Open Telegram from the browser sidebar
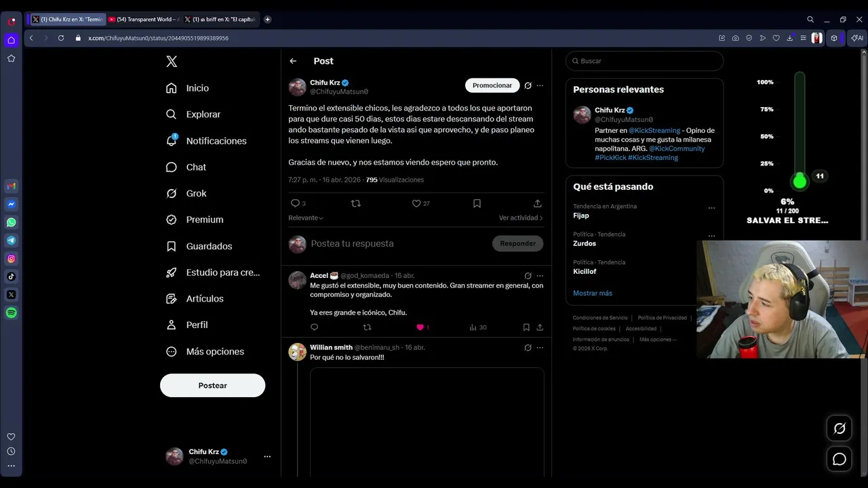This screenshot has width=868, height=488. pyautogui.click(x=12, y=241)
